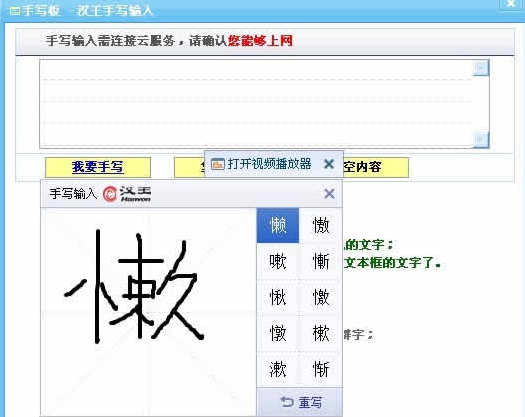Choose candidate character 嗽
Viewport: 525px width, 417px height.
278,261
